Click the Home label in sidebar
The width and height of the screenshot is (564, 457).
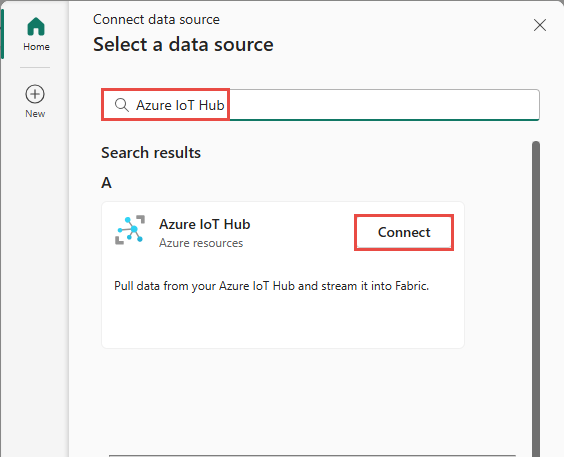coord(36,47)
